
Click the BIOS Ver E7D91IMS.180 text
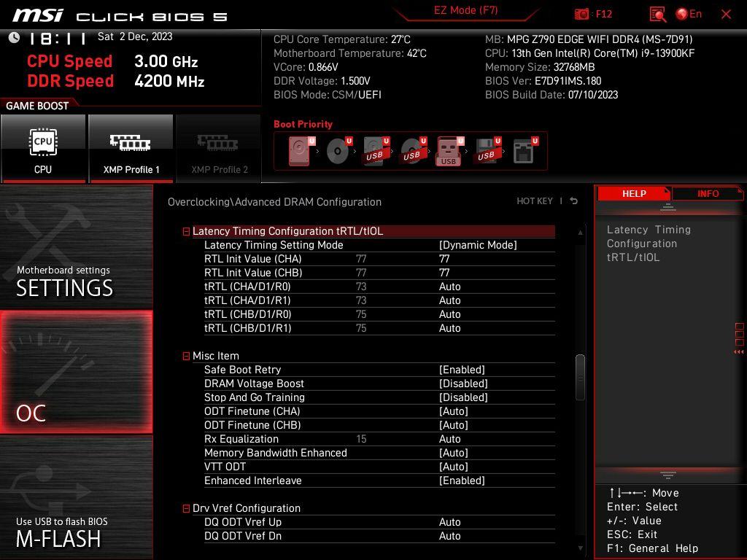click(543, 81)
